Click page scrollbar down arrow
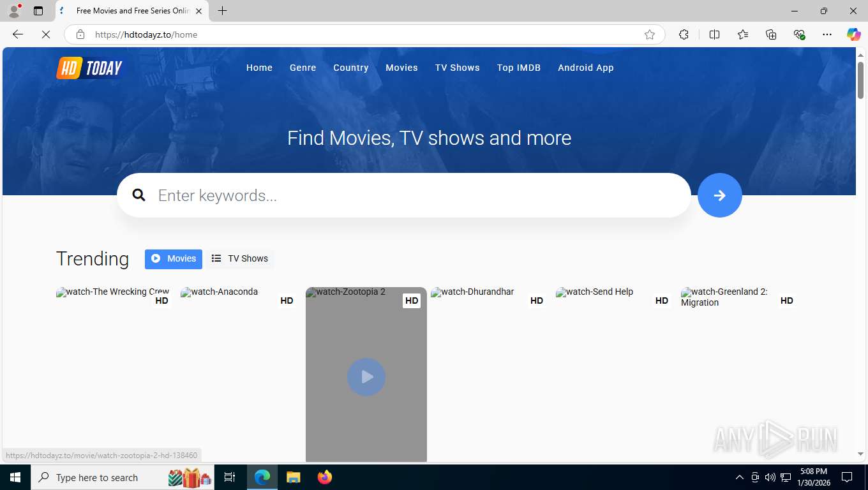 coord(860,454)
